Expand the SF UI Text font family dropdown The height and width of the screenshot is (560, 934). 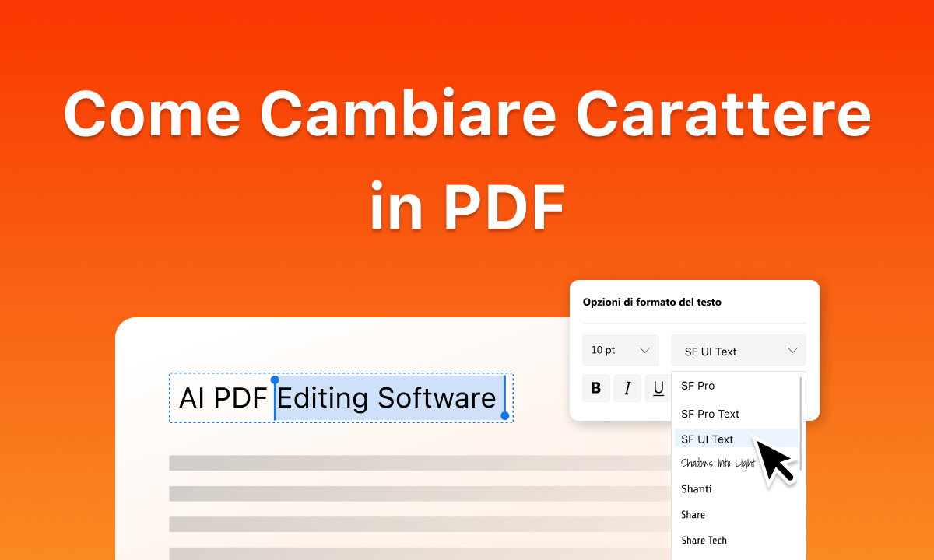[738, 350]
